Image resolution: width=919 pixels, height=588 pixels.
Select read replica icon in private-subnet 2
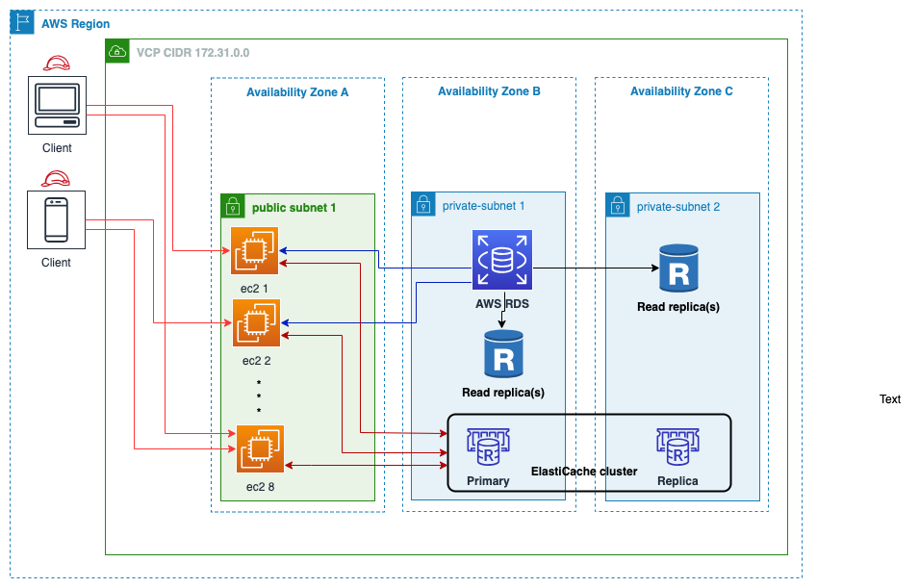pyautogui.click(x=678, y=268)
